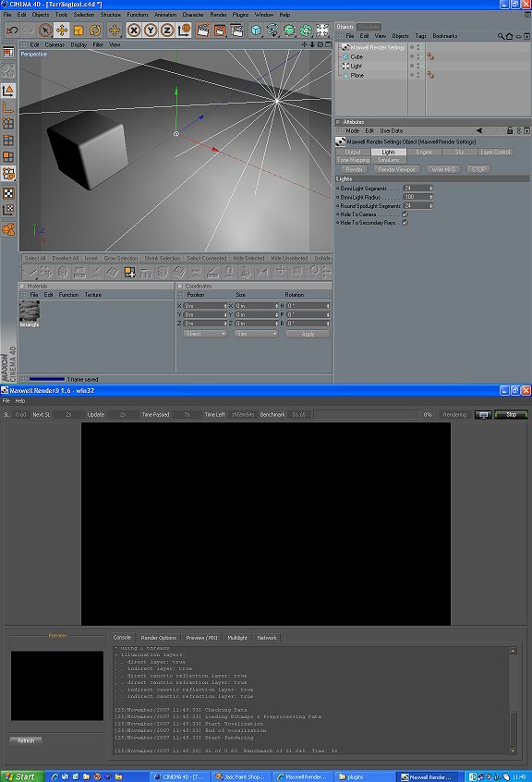Toggle the X axis lock

[134, 31]
